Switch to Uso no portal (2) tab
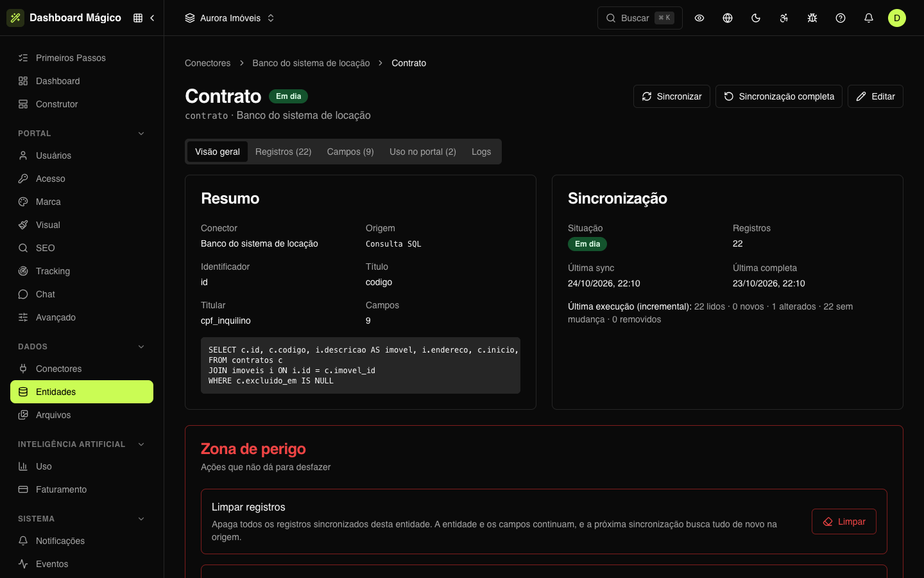The image size is (924, 578). point(423,152)
